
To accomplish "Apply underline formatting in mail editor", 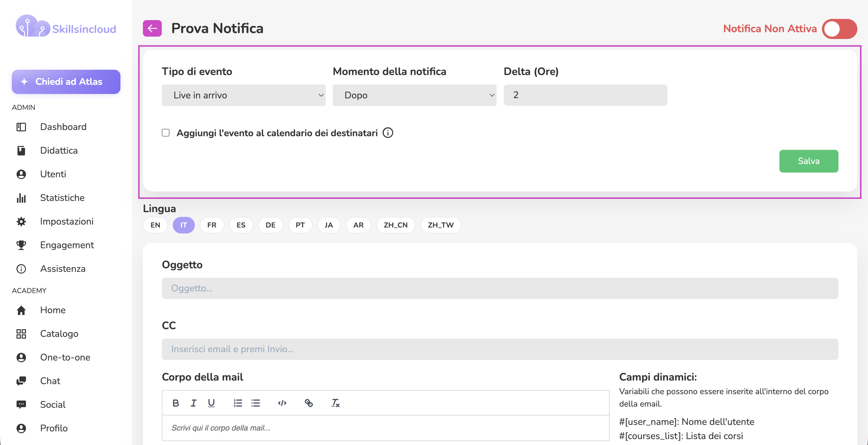I will [211, 403].
